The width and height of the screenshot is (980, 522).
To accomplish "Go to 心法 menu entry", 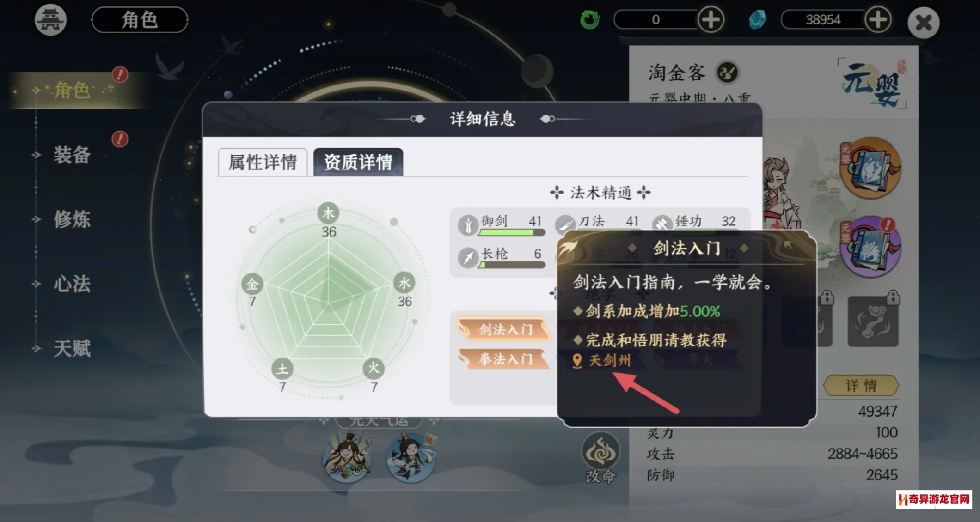I will tap(72, 284).
